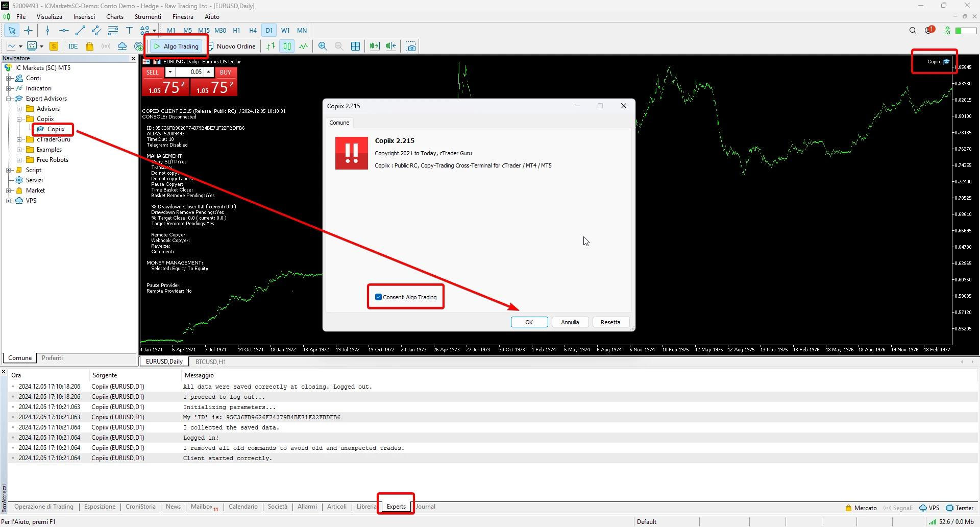Expand the Advisors folder
The height and width of the screenshot is (527, 980).
coord(19,109)
